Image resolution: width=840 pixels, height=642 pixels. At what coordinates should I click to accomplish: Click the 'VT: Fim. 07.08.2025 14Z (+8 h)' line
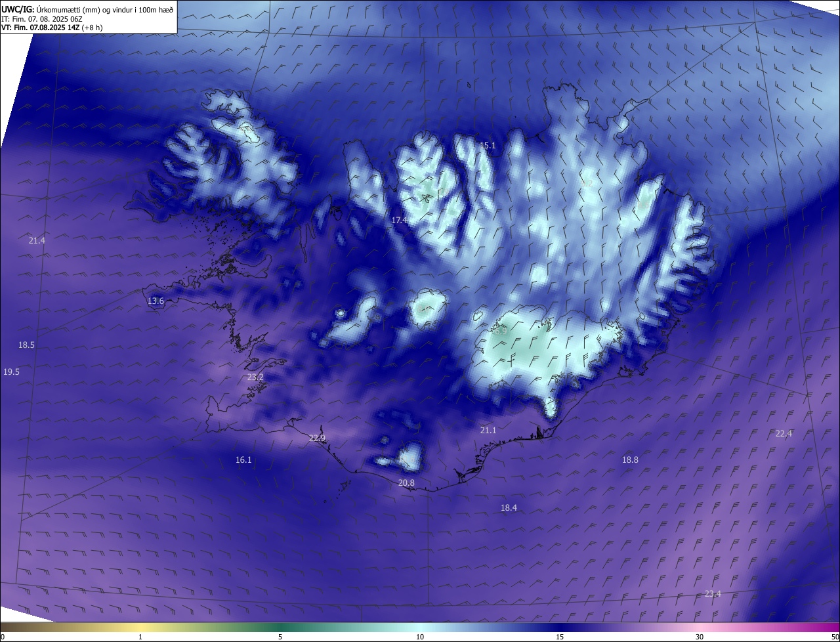(52, 28)
